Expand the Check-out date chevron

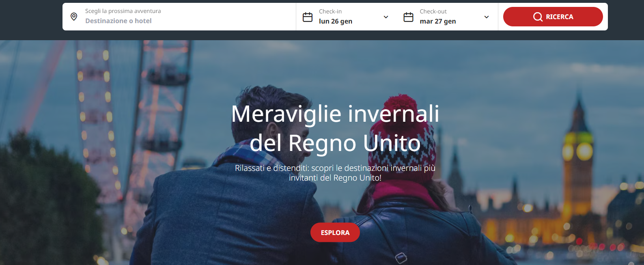click(487, 17)
